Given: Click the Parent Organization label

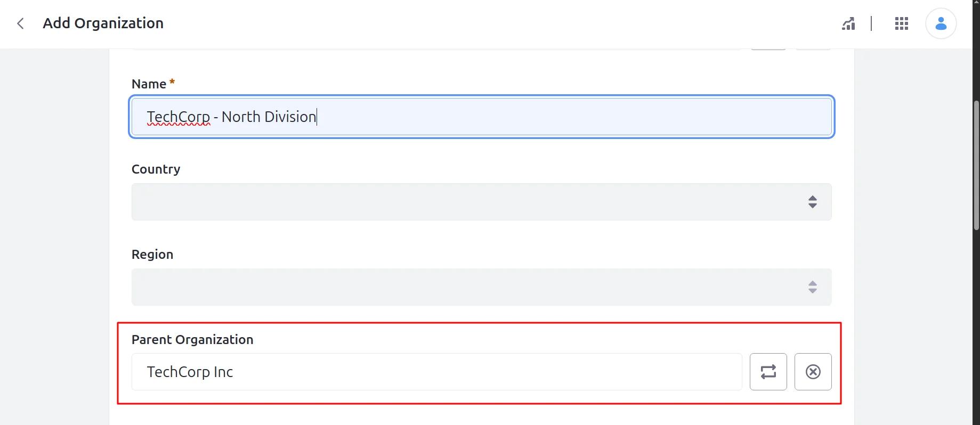Looking at the screenshot, I should click(x=192, y=340).
